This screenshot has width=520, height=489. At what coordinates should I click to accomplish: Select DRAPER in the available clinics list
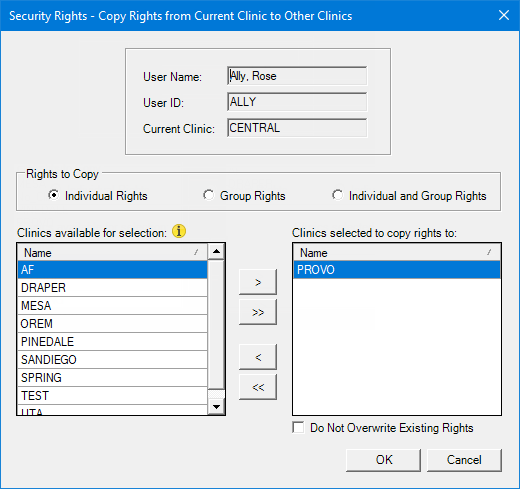tap(112, 287)
